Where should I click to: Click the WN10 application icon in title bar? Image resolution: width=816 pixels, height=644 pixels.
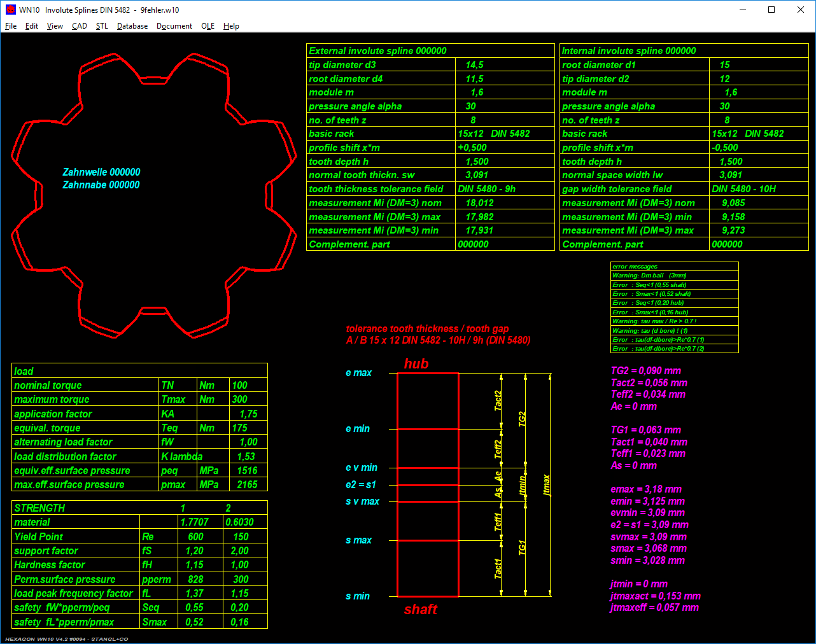(x=10, y=10)
